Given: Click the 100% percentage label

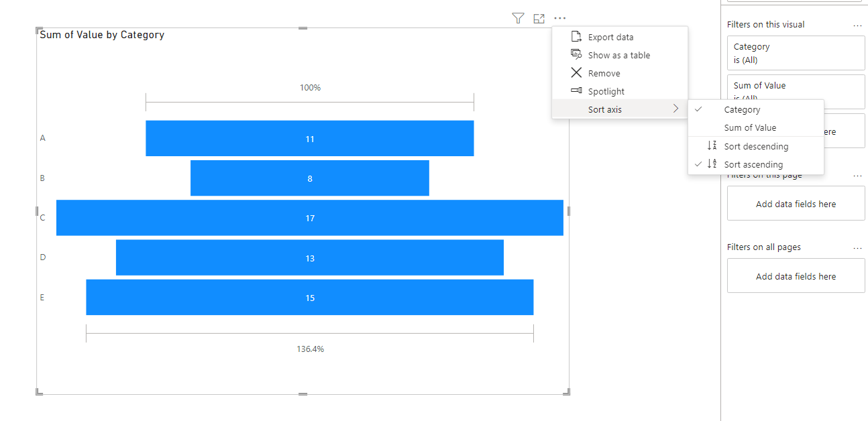Looking at the screenshot, I should coord(310,88).
